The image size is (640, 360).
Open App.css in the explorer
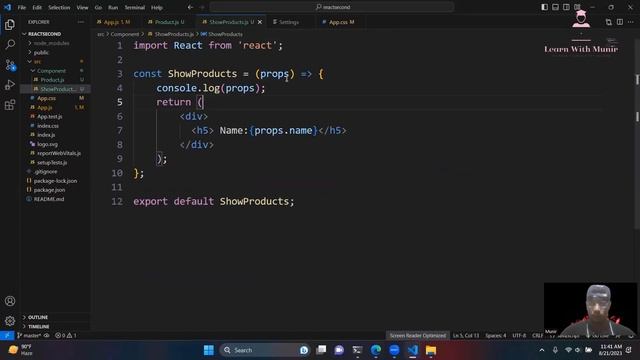47,98
